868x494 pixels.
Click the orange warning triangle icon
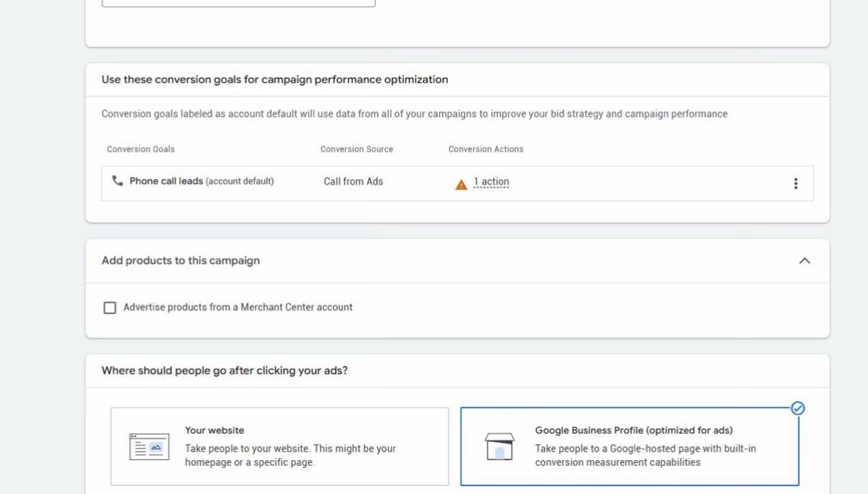click(461, 185)
